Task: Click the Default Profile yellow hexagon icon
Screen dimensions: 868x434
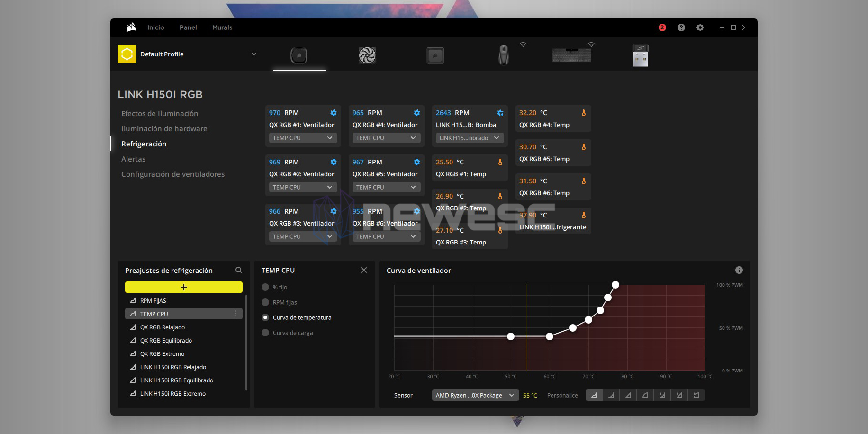Action: pyautogui.click(x=127, y=54)
